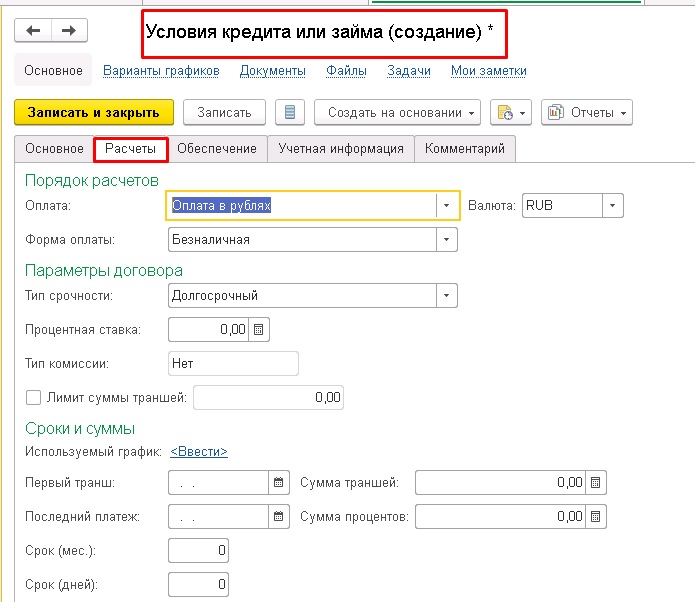Focus the Оплата field with Оплата в рублях

[x=301, y=205]
